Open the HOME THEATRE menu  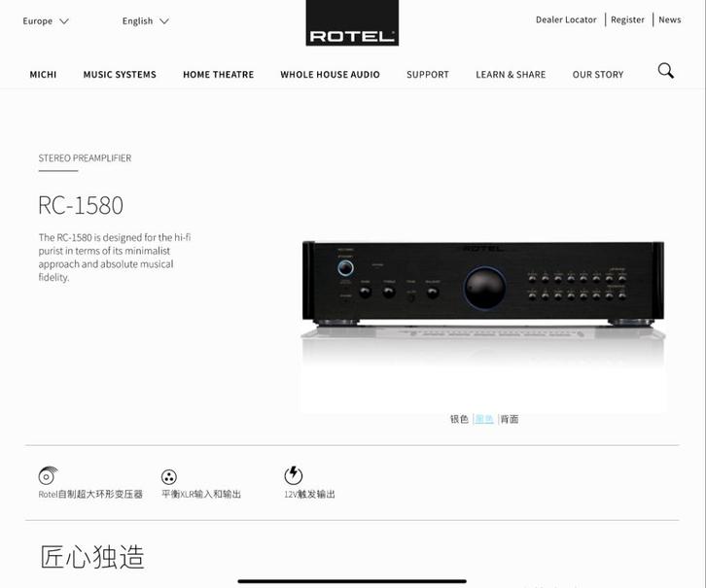click(219, 75)
